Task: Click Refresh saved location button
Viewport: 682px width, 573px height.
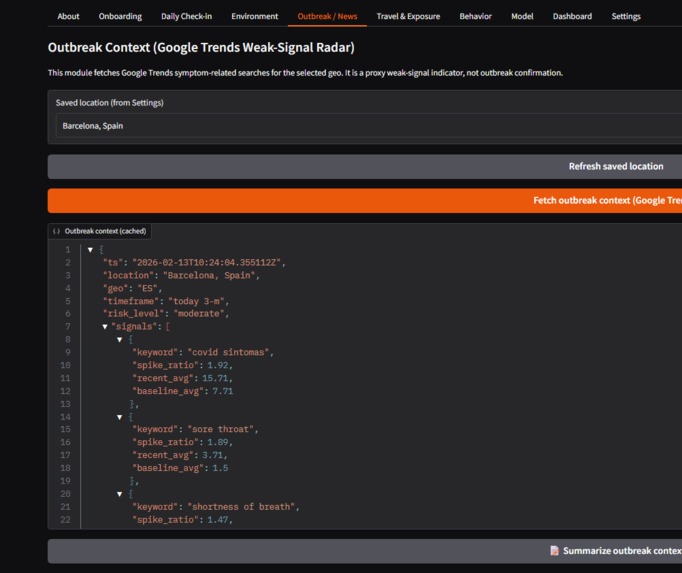Action: 364,166
